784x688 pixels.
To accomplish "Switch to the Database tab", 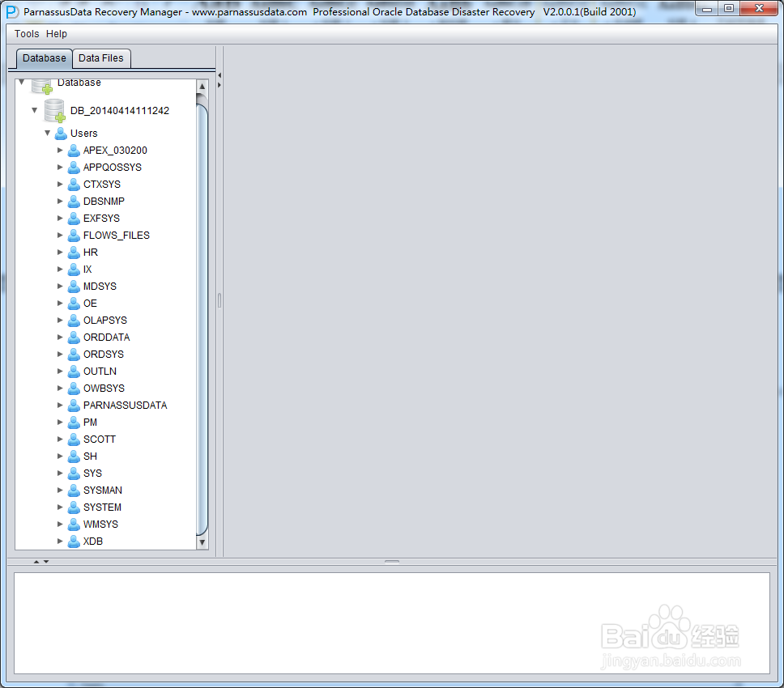I will [x=44, y=58].
